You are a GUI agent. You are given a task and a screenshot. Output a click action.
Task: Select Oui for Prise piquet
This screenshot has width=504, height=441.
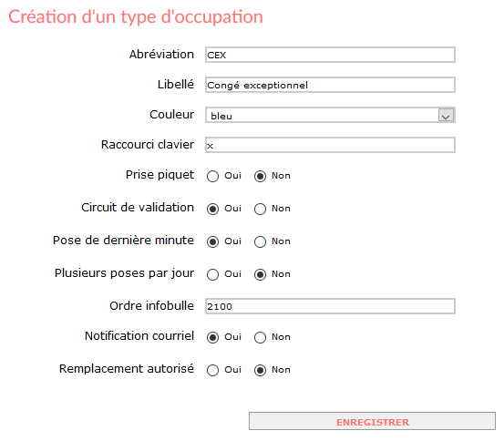[212, 176]
